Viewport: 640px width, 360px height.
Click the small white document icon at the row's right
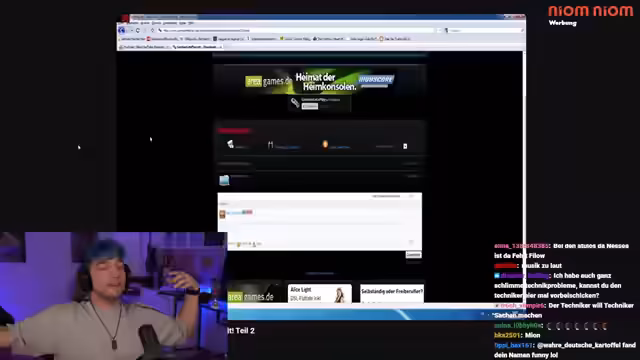[405, 146]
